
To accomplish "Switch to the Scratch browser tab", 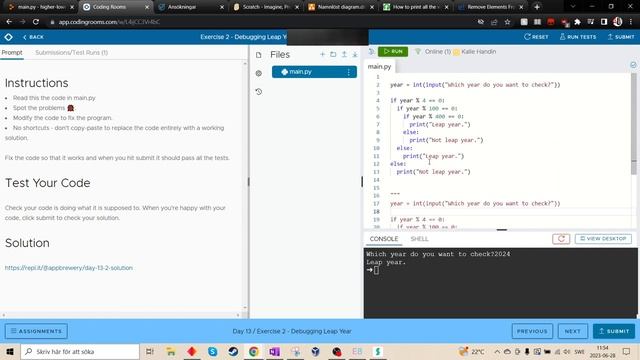I will pyautogui.click(x=265, y=7).
